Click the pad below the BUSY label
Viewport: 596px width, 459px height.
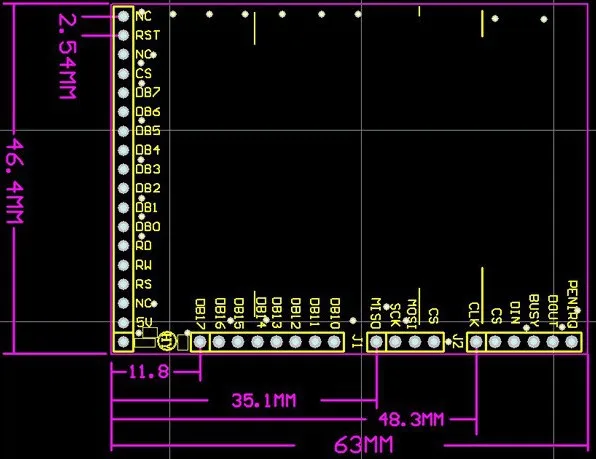[533, 342]
